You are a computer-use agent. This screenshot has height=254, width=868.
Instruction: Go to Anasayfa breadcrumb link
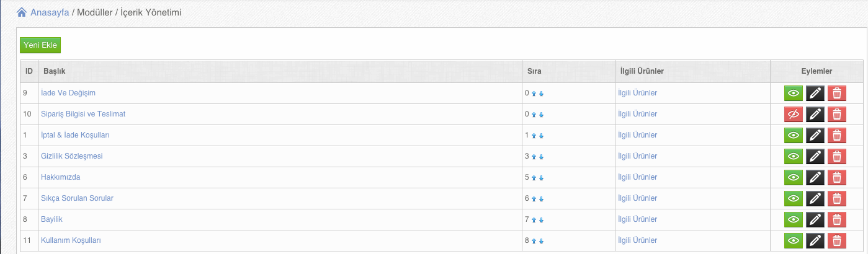50,12
